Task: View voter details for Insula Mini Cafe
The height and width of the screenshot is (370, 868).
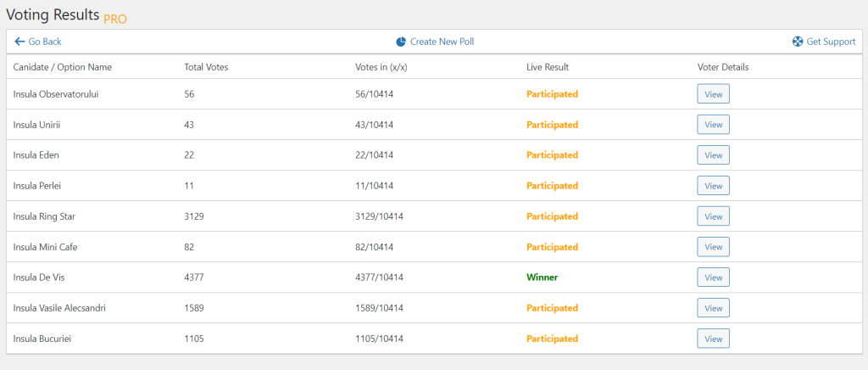Action: [713, 247]
